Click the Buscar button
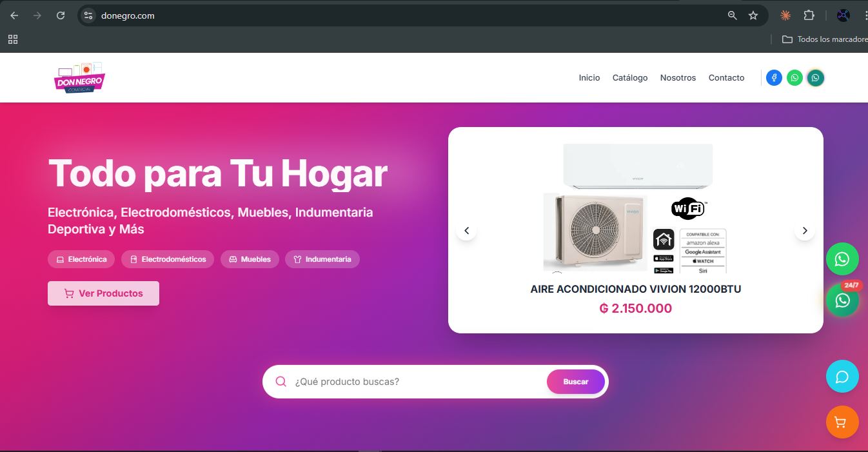The image size is (868, 452). tap(576, 382)
